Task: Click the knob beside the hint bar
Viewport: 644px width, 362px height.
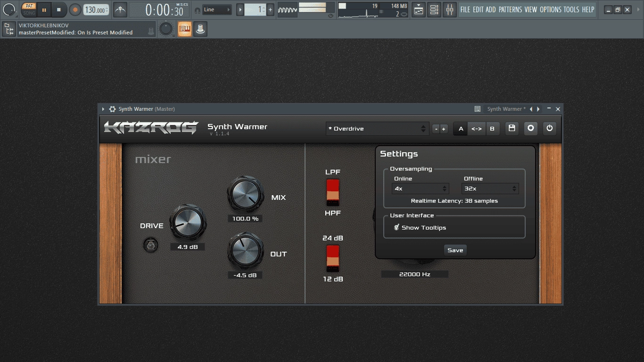Action: (x=166, y=29)
